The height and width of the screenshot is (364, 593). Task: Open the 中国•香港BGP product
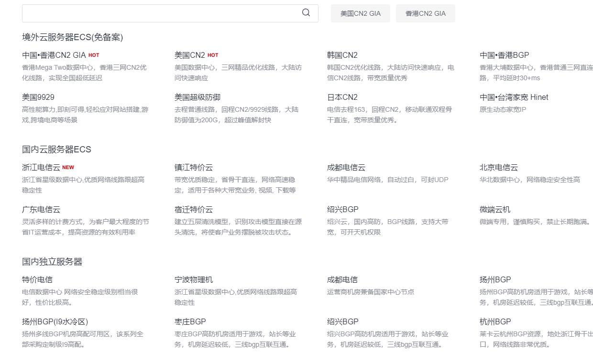(503, 55)
